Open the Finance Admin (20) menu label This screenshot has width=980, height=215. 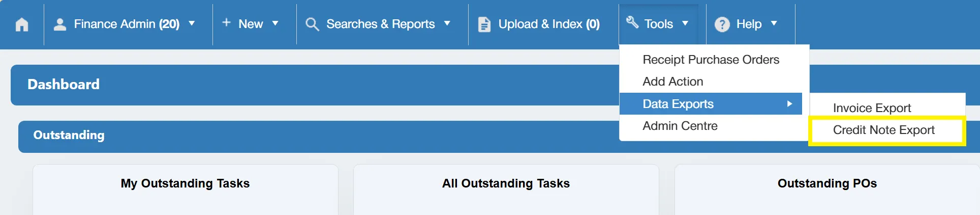tap(127, 24)
